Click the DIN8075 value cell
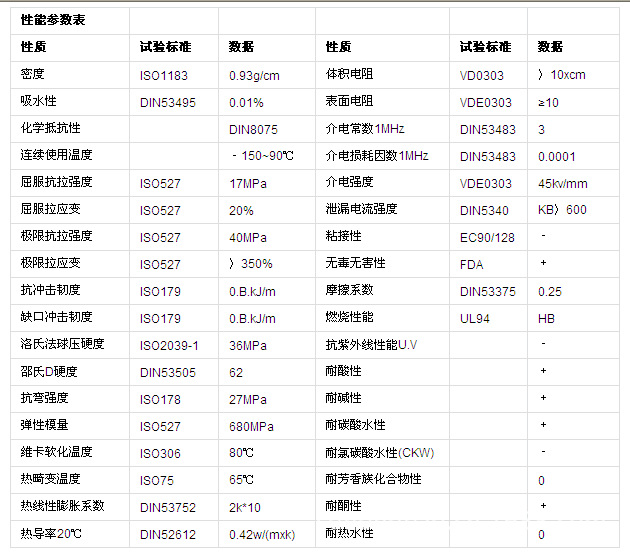The image size is (630, 553). (x=253, y=129)
